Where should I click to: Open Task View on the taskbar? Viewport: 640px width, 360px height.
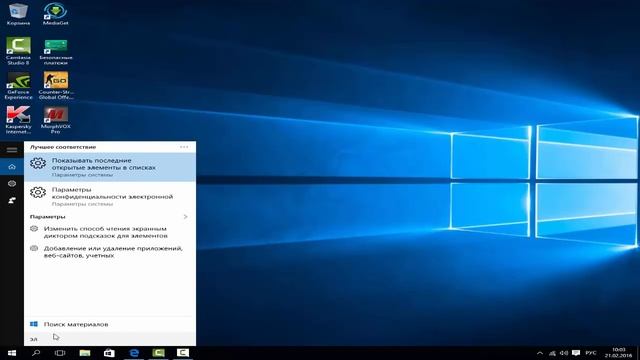point(60,353)
